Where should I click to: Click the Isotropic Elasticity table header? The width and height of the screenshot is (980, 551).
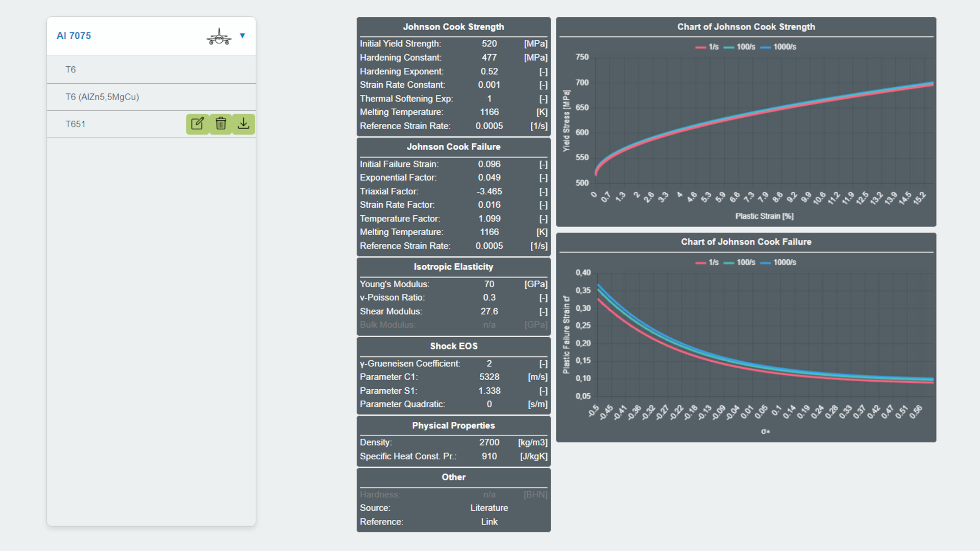tap(453, 267)
